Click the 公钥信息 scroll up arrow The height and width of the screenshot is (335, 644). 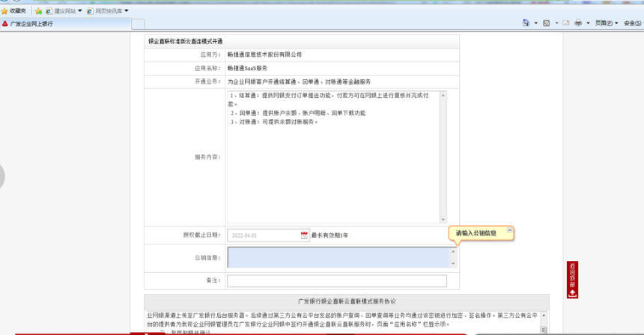pyautogui.click(x=454, y=251)
